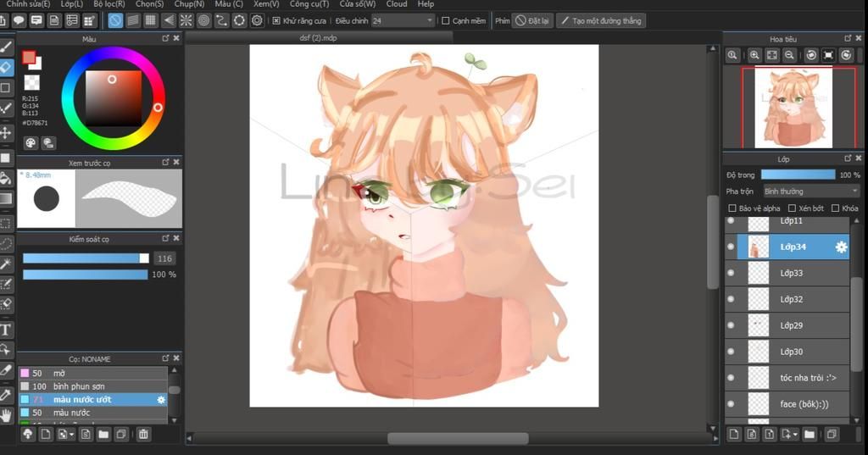Select the Lasso selection tool

click(x=6, y=243)
